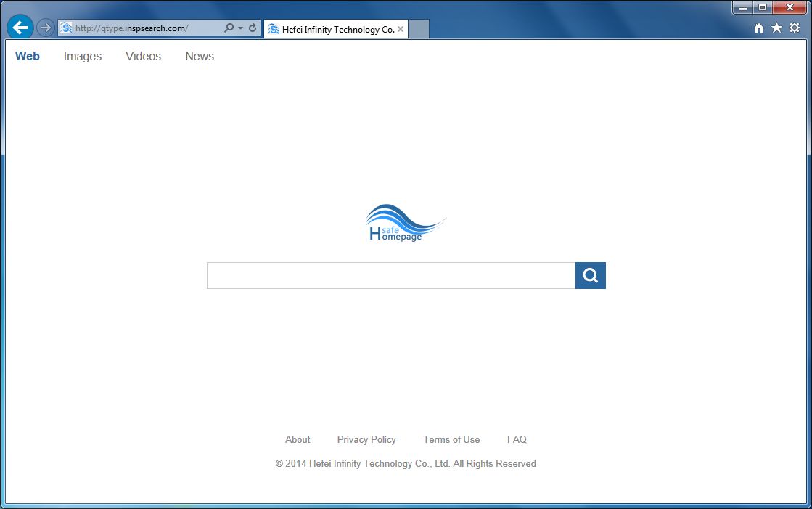This screenshot has width=812, height=509.
Task: Select the Home icon in the toolbar
Action: click(758, 28)
